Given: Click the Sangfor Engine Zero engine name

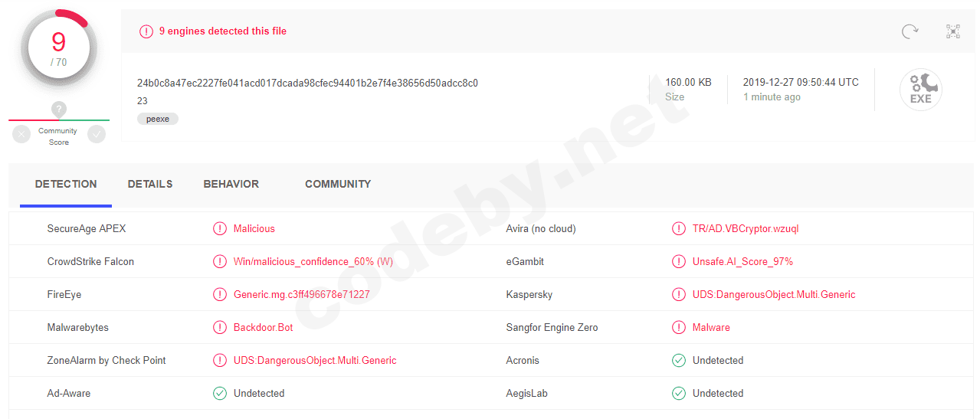Looking at the screenshot, I should click(552, 327).
